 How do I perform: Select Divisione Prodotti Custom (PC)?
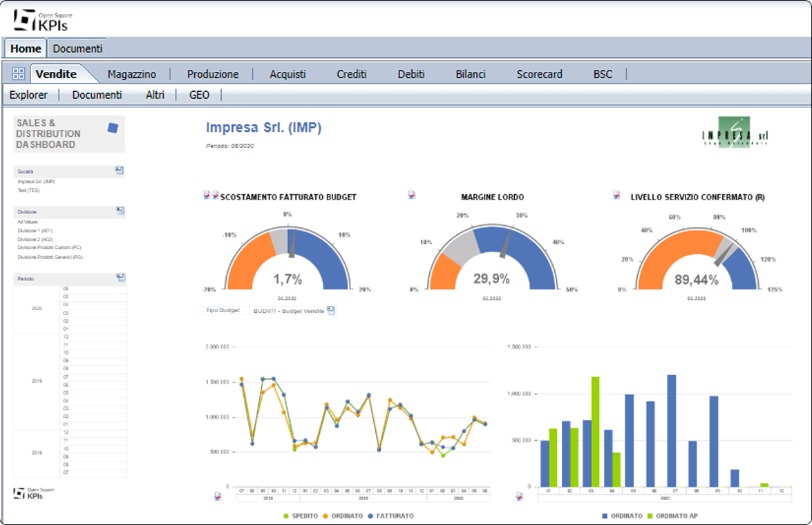(49, 247)
